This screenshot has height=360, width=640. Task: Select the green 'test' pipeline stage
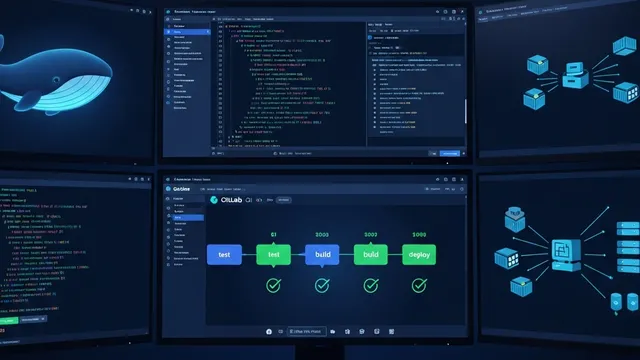click(x=273, y=254)
